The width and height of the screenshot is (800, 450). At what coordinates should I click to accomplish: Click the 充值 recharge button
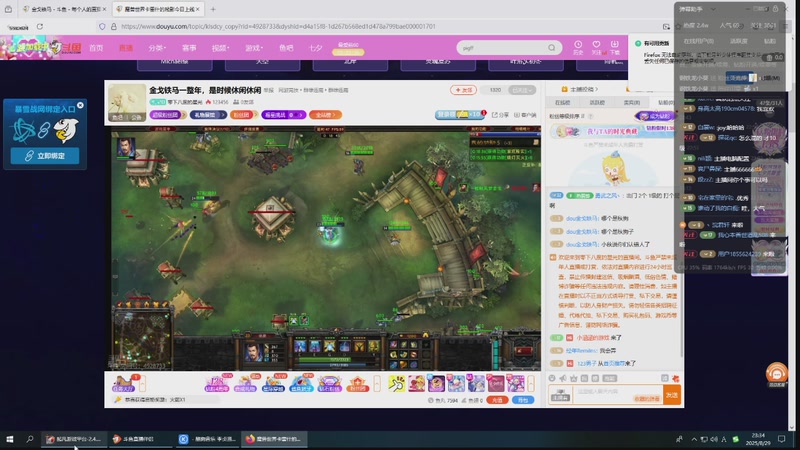(497, 400)
